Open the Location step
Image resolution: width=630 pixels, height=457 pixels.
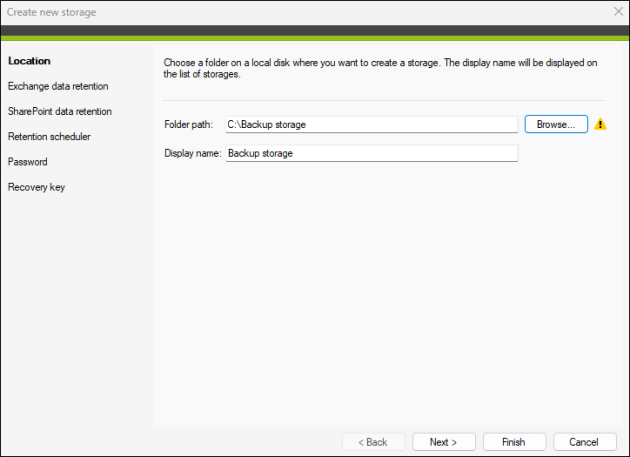click(29, 61)
